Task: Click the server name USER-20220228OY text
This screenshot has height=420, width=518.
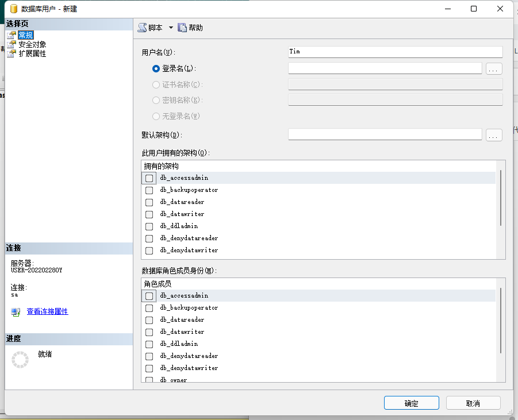Action: click(x=36, y=270)
